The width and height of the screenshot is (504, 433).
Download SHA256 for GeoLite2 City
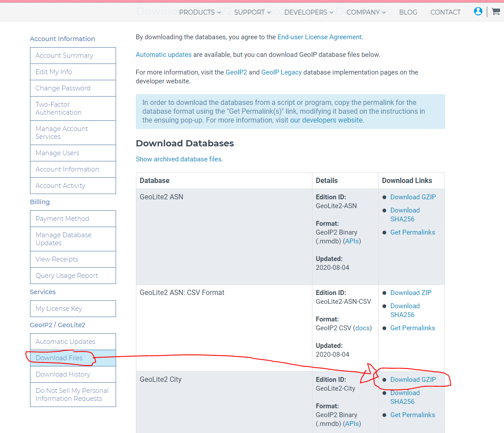point(405,397)
